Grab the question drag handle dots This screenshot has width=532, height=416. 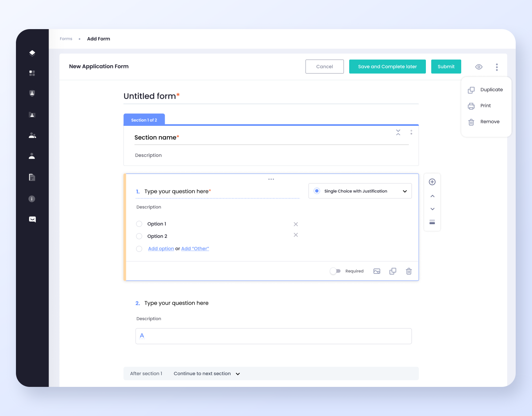coord(271,179)
